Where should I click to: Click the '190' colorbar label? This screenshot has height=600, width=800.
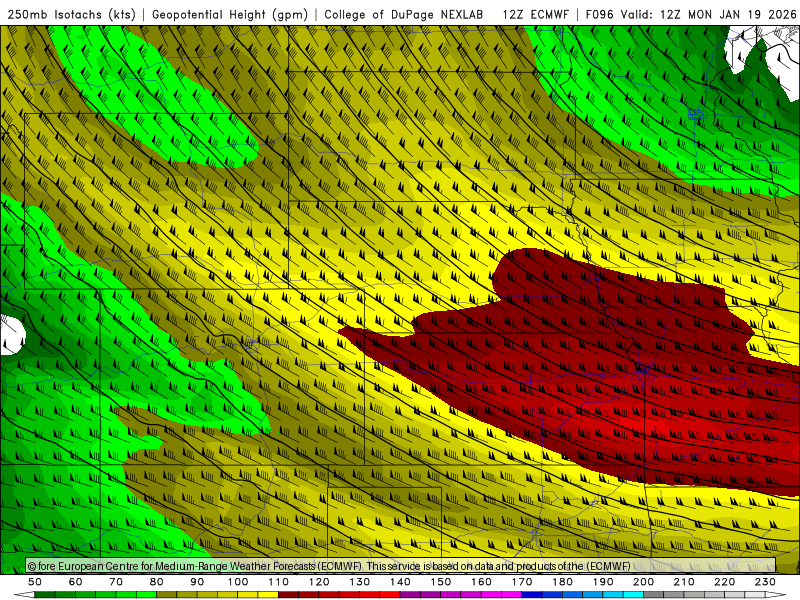point(603,582)
